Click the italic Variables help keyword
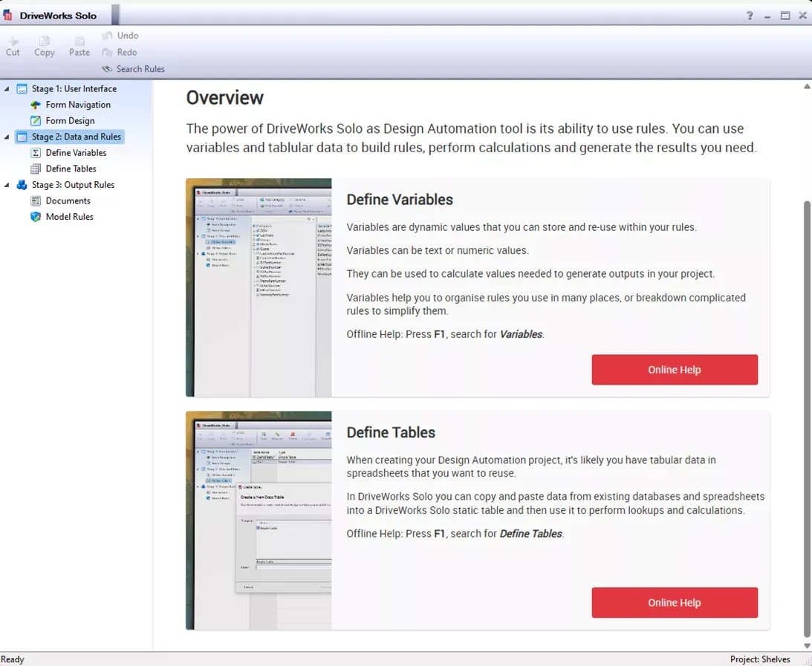The width and height of the screenshot is (812, 666). point(521,334)
